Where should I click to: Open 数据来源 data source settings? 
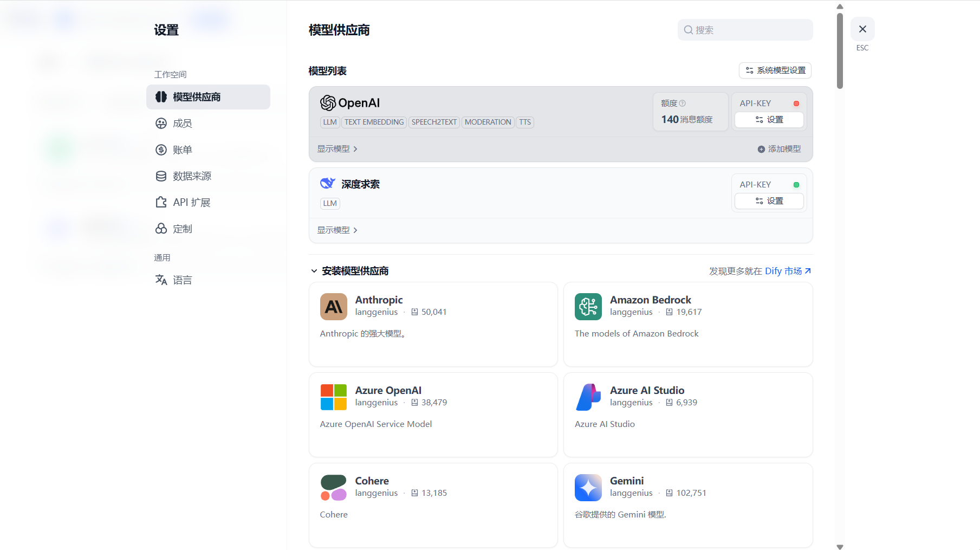(208, 176)
